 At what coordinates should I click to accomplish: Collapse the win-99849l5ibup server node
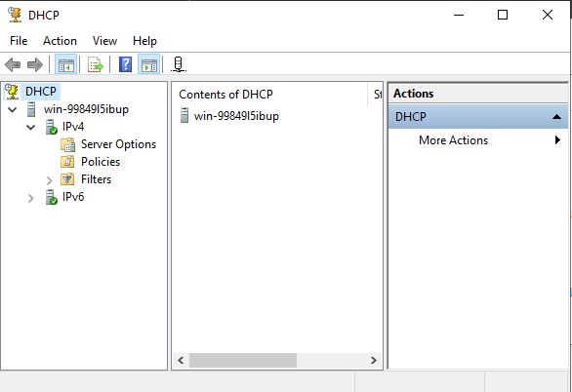point(13,109)
